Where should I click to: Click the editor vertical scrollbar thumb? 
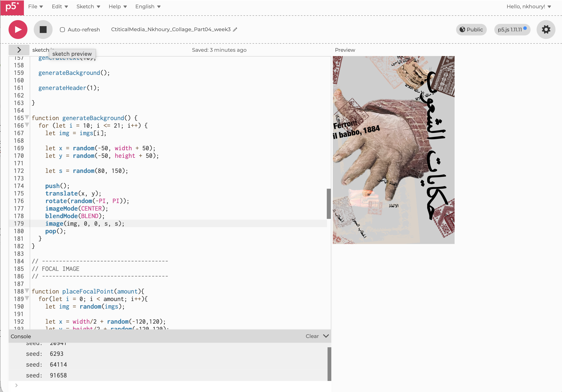point(329,204)
